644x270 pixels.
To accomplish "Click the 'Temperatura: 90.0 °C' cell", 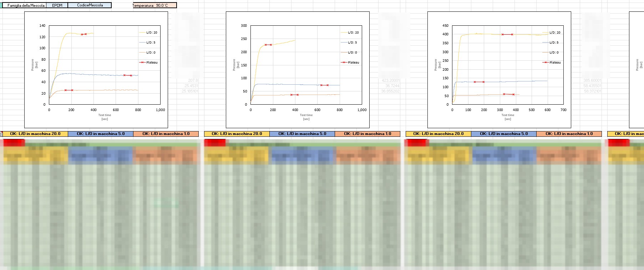I will (x=154, y=5).
